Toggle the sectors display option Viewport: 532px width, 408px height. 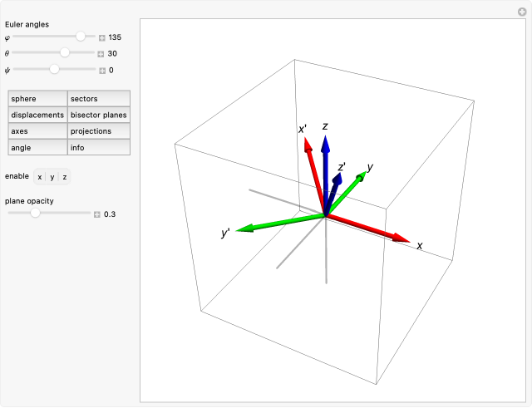pyautogui.click(x=99, y=99)
